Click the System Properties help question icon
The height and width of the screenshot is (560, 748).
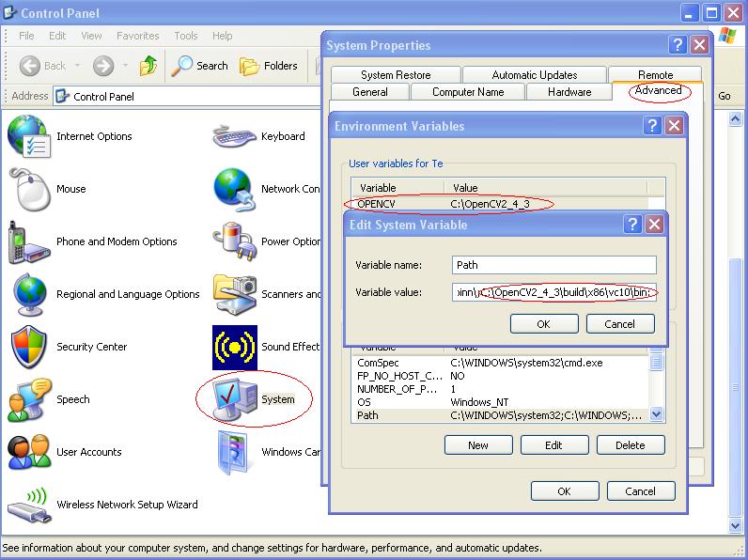(678, 45)
